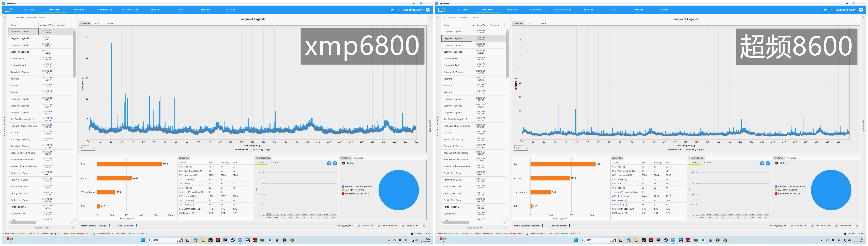868x246 pixels.
Task: Select Counter-Strike 2 13:53:59 record, left window
Action: coord(40,59)
